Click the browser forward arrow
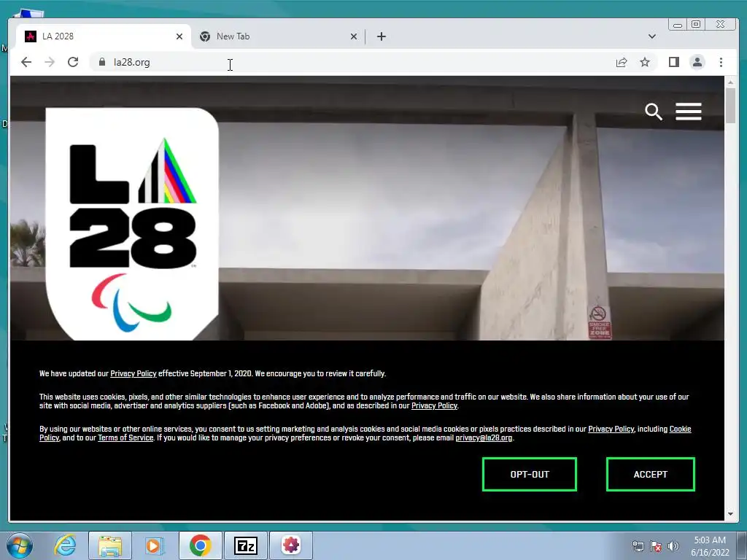Viewport: 747px width, 560px height. click(50, 62)
